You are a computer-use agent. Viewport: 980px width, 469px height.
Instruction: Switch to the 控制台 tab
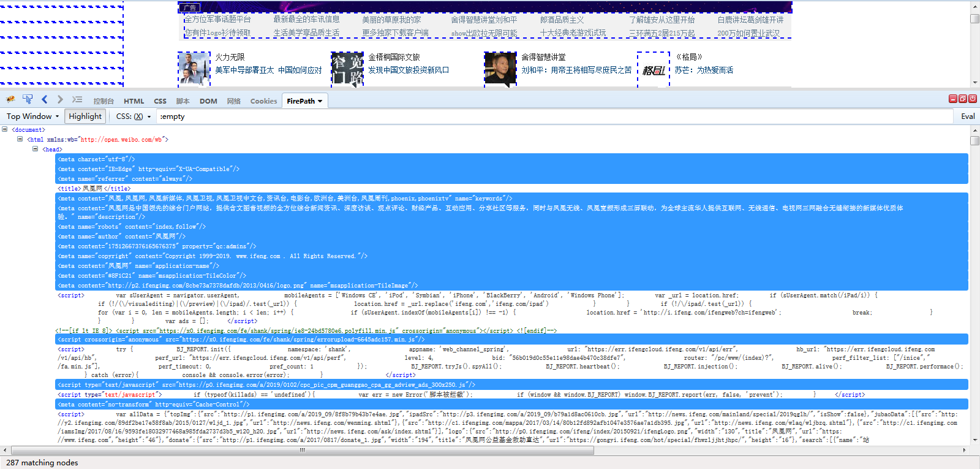[x=104, y=101]
